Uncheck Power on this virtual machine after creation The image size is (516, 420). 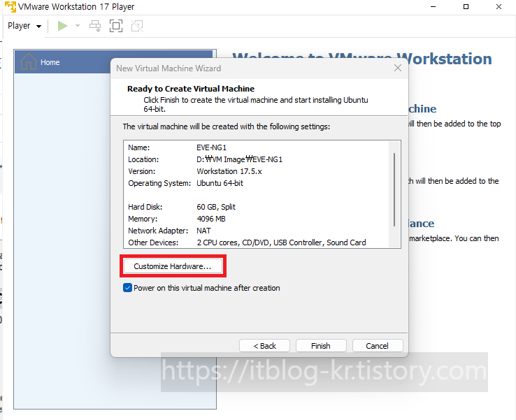pyautogui.click(x=127, y=288)
